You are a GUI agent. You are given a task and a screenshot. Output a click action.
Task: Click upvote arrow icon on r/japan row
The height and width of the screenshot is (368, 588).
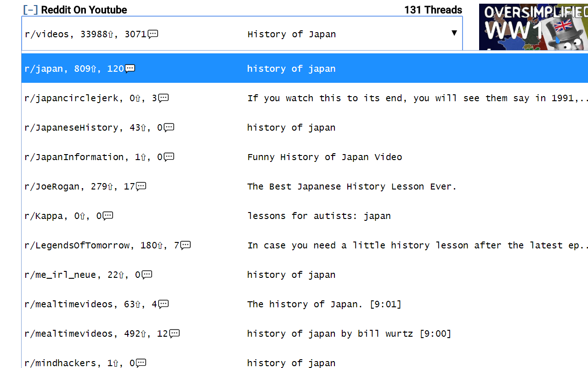pos(94,69)
